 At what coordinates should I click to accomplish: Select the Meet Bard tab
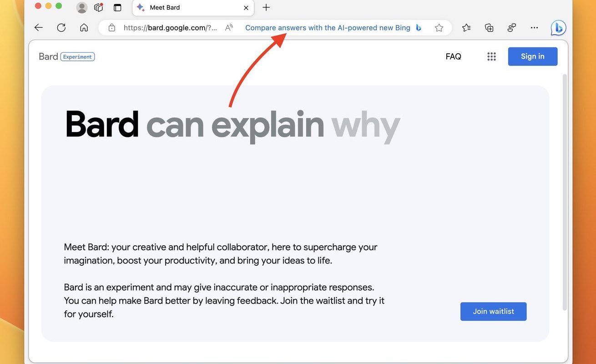(193, 8)
